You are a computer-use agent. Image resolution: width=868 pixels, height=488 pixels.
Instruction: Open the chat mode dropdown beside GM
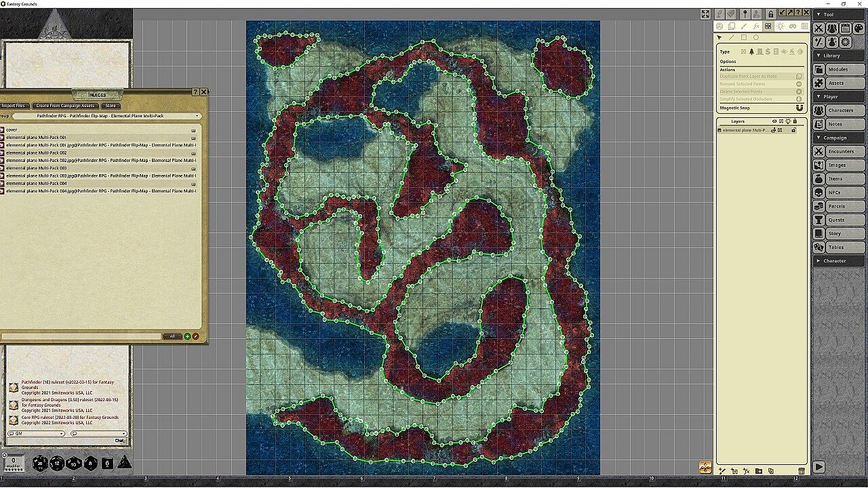pos(98,433)
